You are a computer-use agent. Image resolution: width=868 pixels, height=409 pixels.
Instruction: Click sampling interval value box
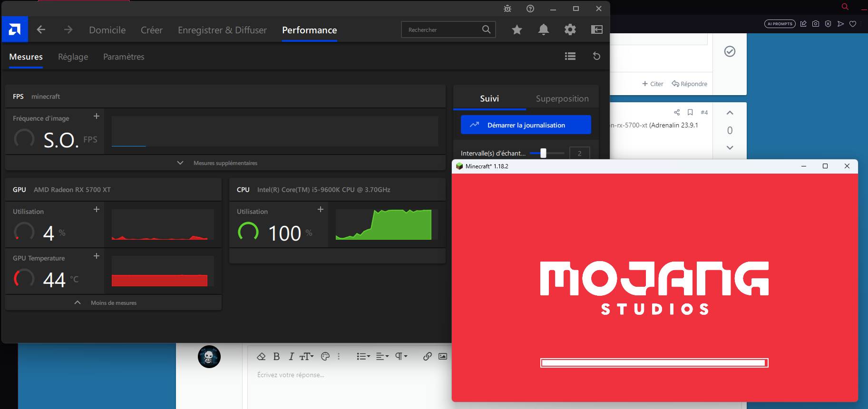point(579,153)
